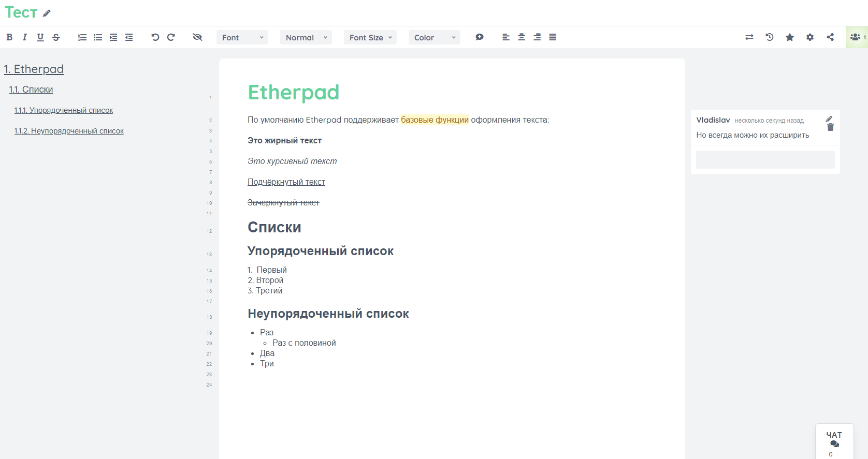
Task: Toggle strikethrough formatting
Action: 56,37
